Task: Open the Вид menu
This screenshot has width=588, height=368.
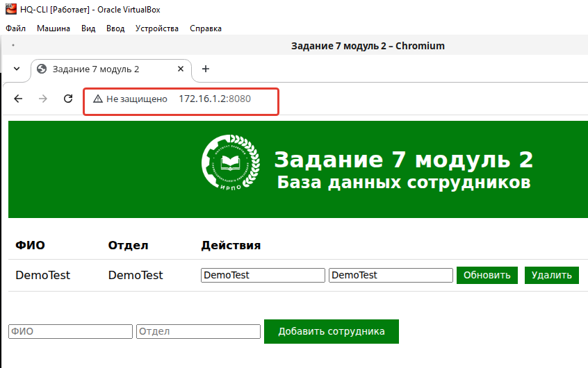Action: point(88,28)
